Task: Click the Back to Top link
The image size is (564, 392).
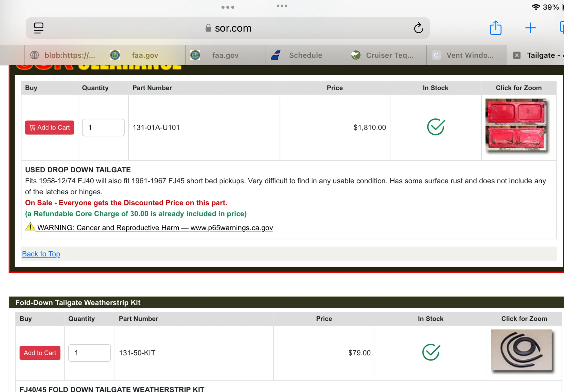Action: [41, 254]
